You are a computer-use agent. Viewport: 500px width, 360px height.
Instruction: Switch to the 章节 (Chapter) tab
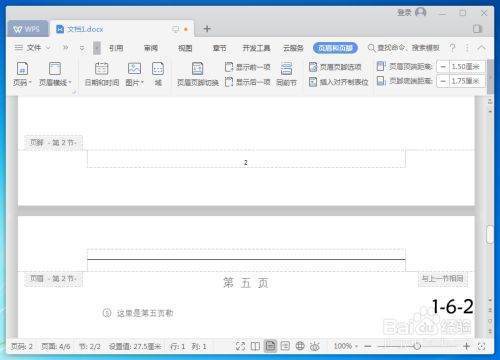click(x=219, y=48)
